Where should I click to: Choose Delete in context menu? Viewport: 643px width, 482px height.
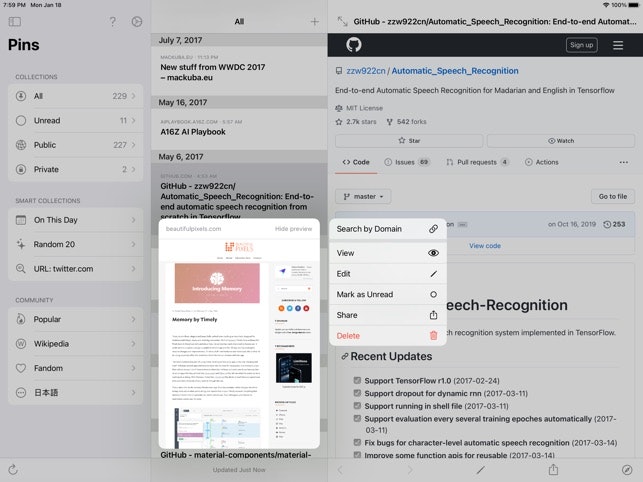(388, 336)
